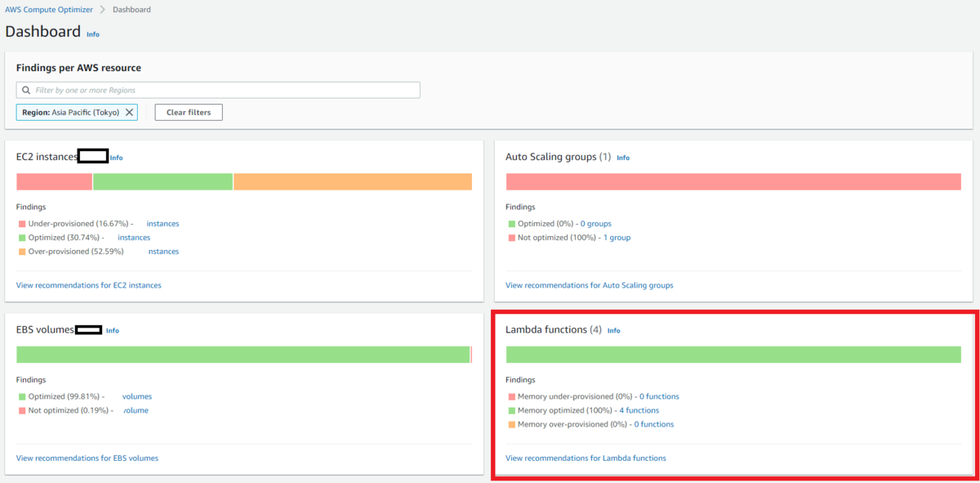View recommendations for EC2 instances
Image resolution: width=980 pixels, height=483 pixels.
pyautogui.click(x=89, y=285)
